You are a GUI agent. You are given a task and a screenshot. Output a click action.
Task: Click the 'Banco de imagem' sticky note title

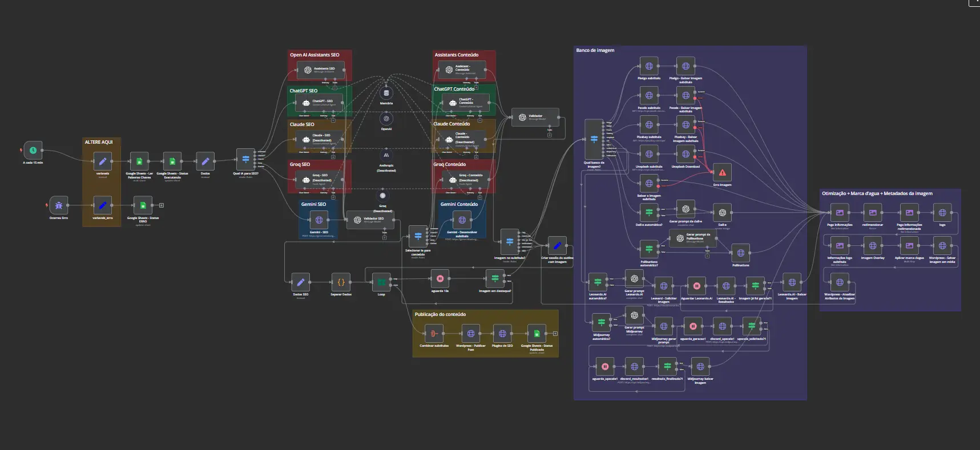pyautogui.click(x=595, y=50)
